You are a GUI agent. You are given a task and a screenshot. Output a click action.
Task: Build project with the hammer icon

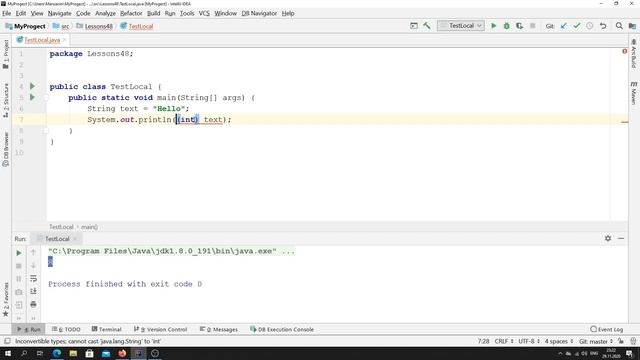click(x=427, y=26)
